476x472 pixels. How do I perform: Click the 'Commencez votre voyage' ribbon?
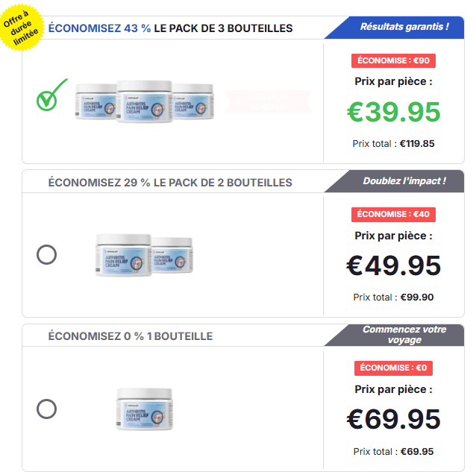click(x=403, y=335)
